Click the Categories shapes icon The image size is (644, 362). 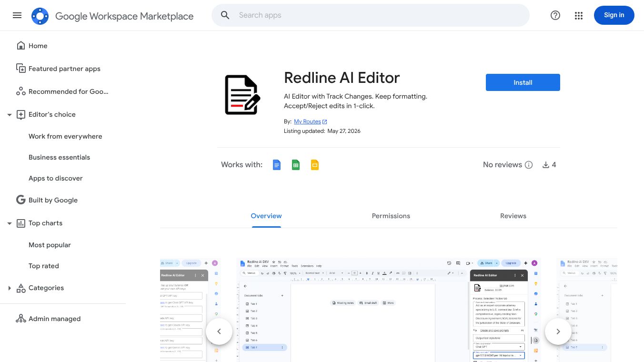tap(21, 288)
